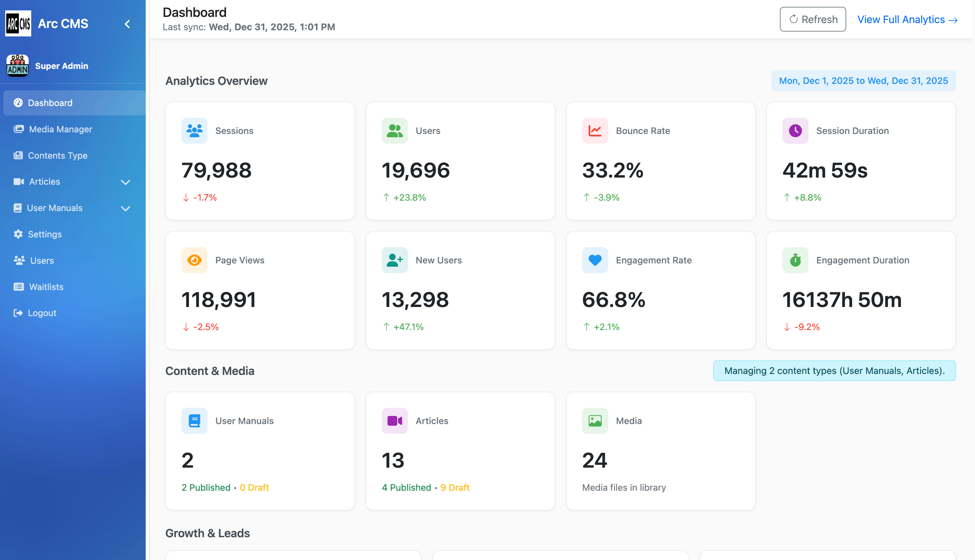Screen dimensions: 975x560
Task: Collapse the sidebar using the chevron
Action: 127,23
